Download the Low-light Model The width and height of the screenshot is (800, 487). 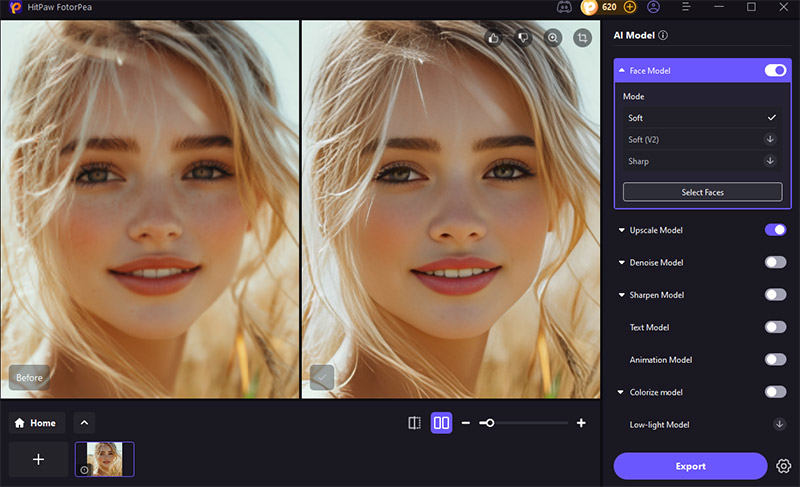point(779,424)
